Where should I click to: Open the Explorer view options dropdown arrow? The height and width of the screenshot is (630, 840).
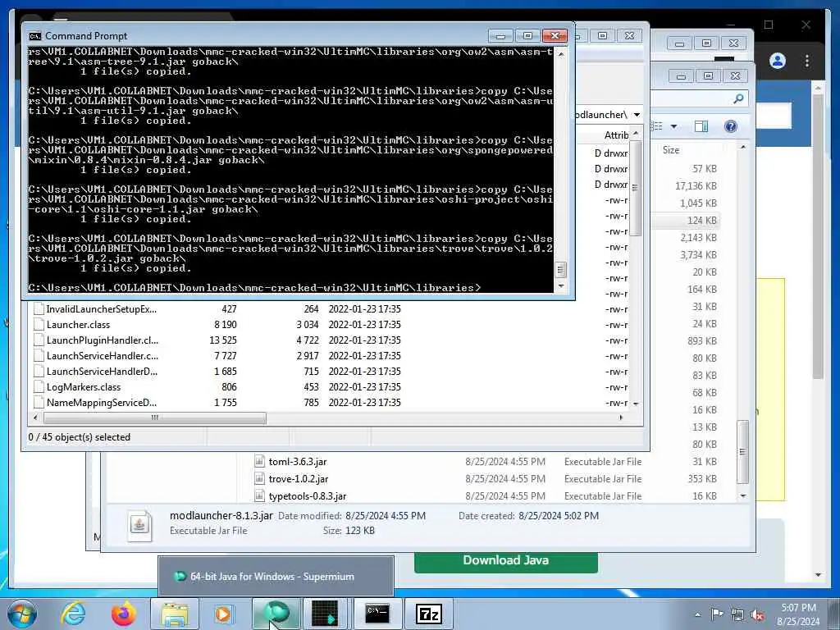click(674, 126)
